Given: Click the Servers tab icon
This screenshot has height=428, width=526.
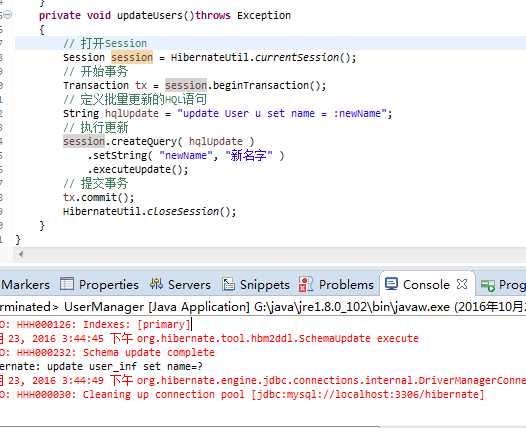Looking at the screenshot, I should tap(156, 284).
